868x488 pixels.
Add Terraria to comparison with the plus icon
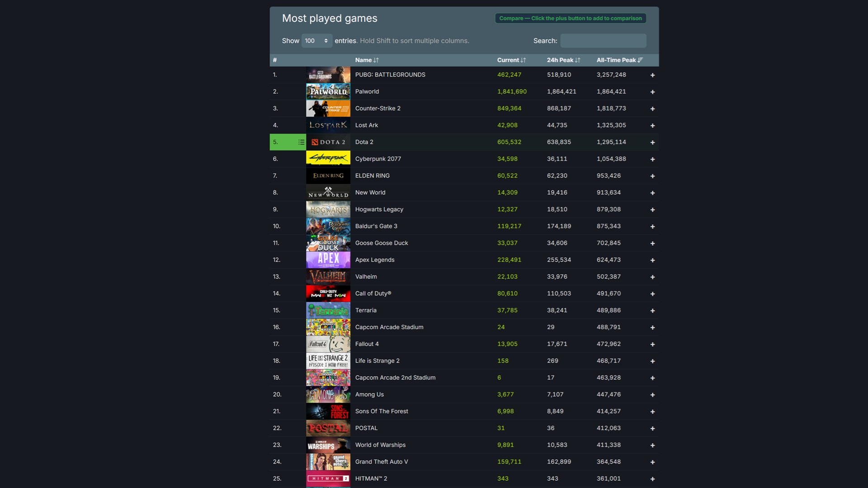[x=652, y=310]
